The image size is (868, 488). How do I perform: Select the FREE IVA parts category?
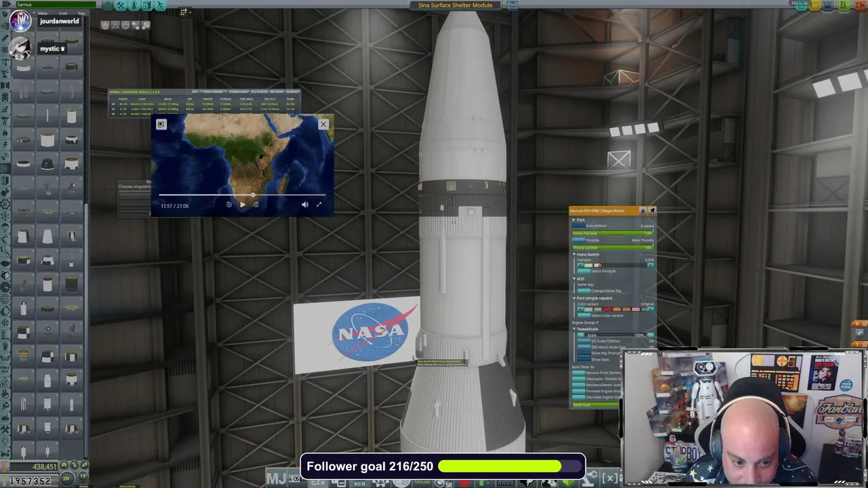pos(5,369)
